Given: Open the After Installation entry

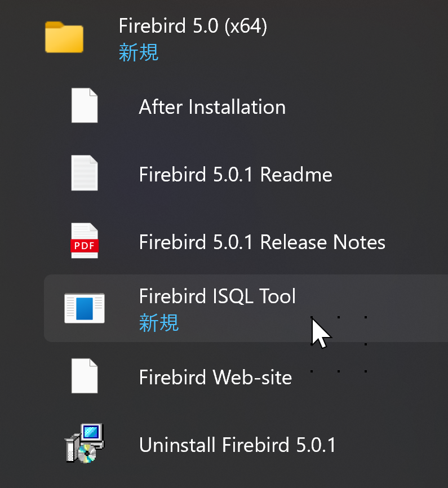Looking at the screenshot, I should [x=212, y=107].
